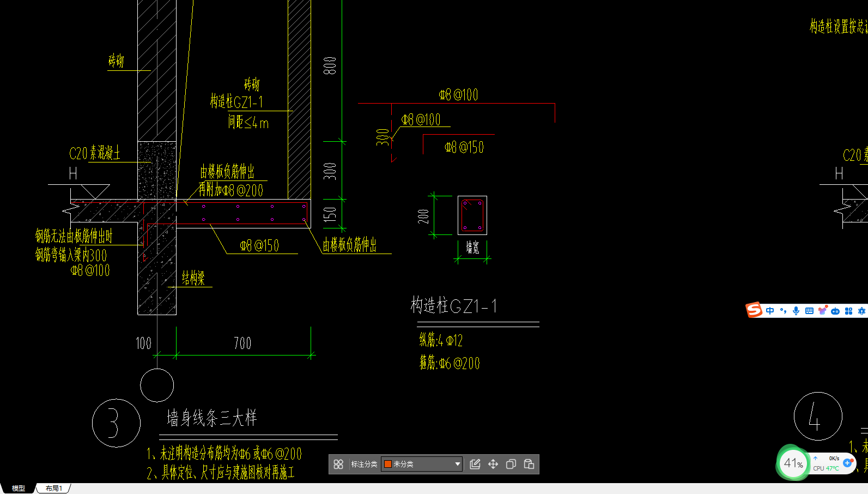868x494 pixels.
Task: Select the 700 dimension text
Action: (242, 344)
